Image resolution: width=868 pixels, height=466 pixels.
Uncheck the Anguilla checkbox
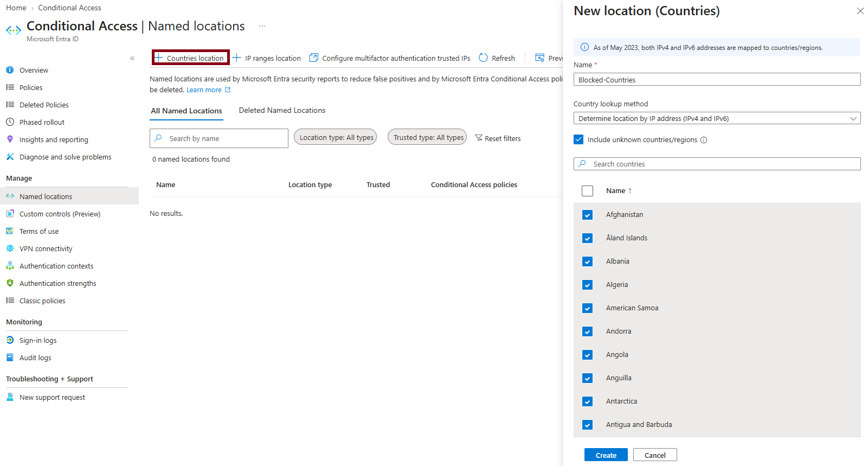pos(587,378)
